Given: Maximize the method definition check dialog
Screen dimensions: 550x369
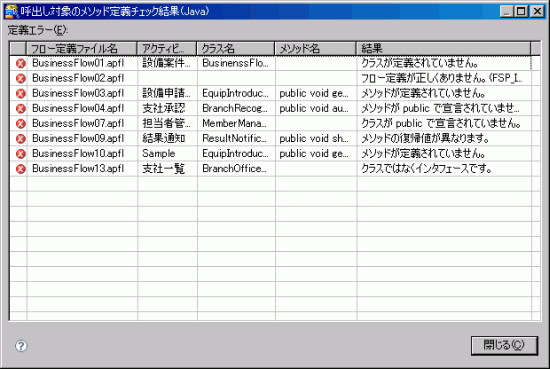Looking at the screenshot, I should tap(521, 12).
